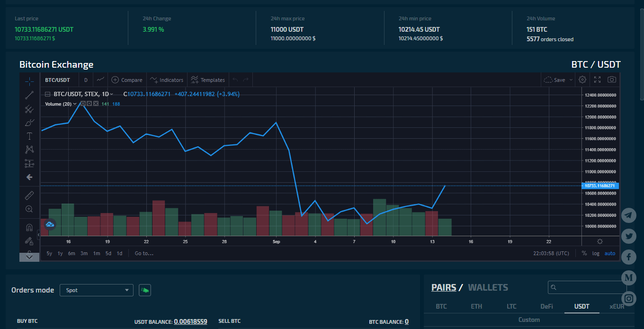
Task: Click the BTC balance 0 link
Action: click(x=407, y=322)
